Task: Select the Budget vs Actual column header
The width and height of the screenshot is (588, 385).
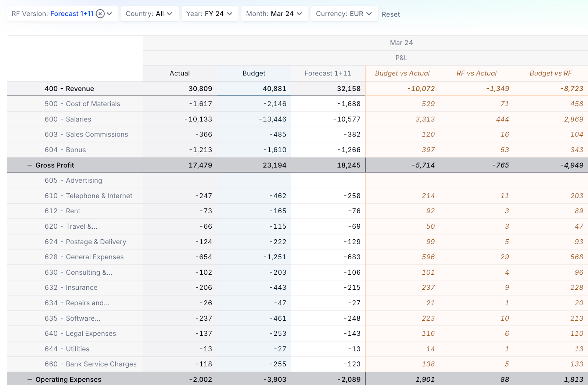Action: (x=402, y=73)
